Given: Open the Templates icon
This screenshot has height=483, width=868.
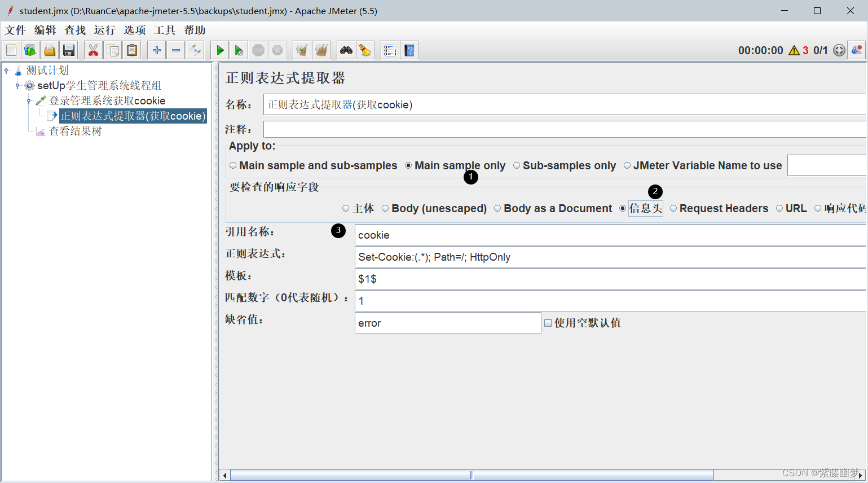Looking at the screenshot, I should pyautogui.click(x=30, y=50).
